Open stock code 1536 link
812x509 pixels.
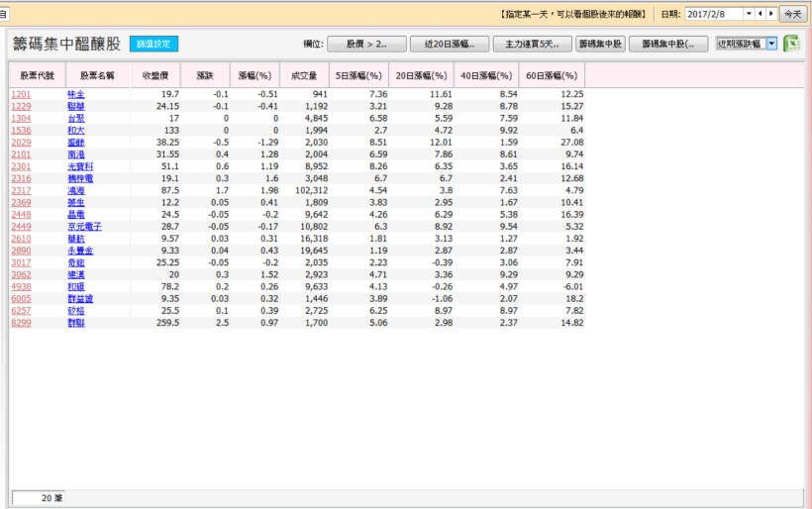tap(21, 131)
